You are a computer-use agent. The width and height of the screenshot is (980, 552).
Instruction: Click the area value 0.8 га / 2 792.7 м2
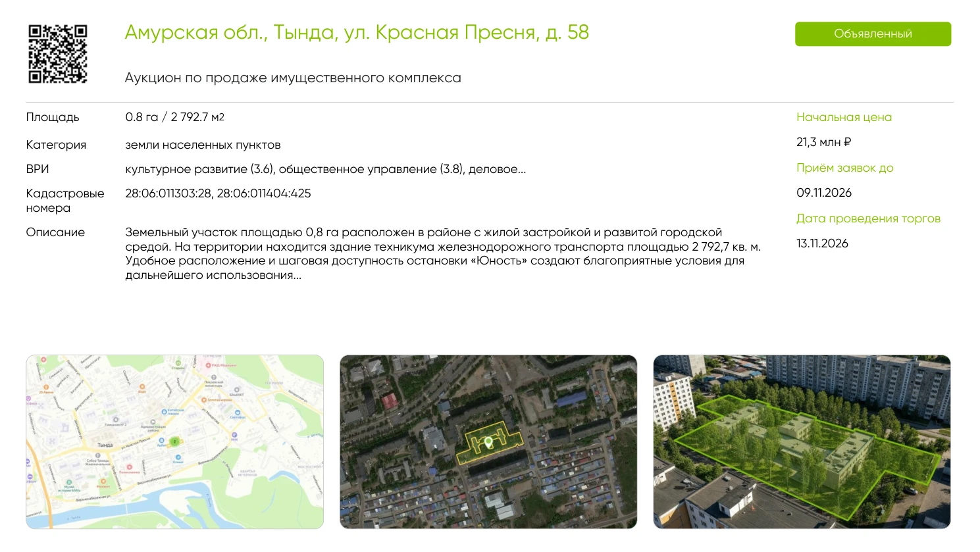coord(175,117)
